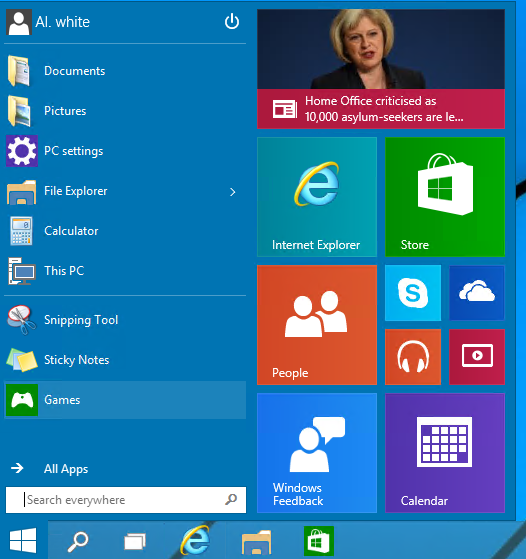Expand the File Explorer jump list arrow

tap(233, 192)
